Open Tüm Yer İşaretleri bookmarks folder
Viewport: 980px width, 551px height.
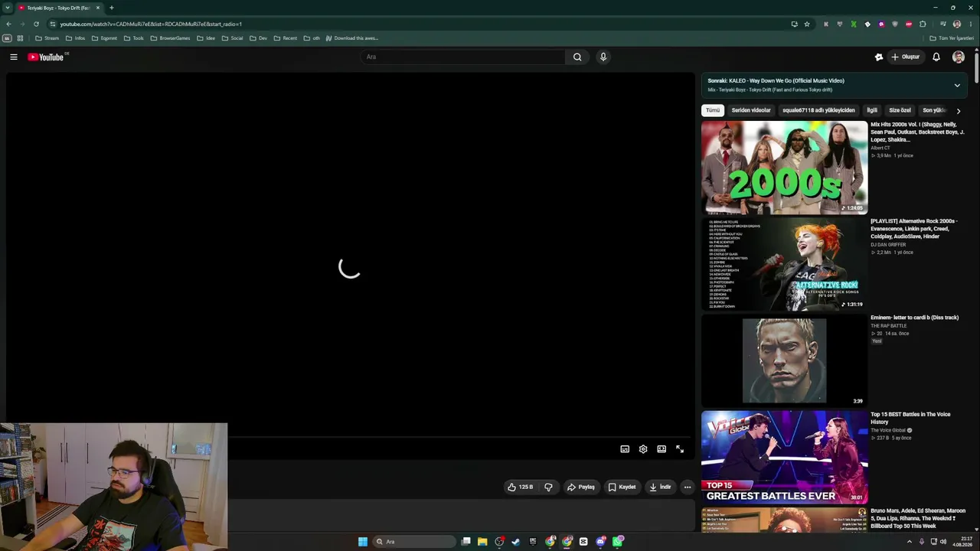(x=952, y=38)
